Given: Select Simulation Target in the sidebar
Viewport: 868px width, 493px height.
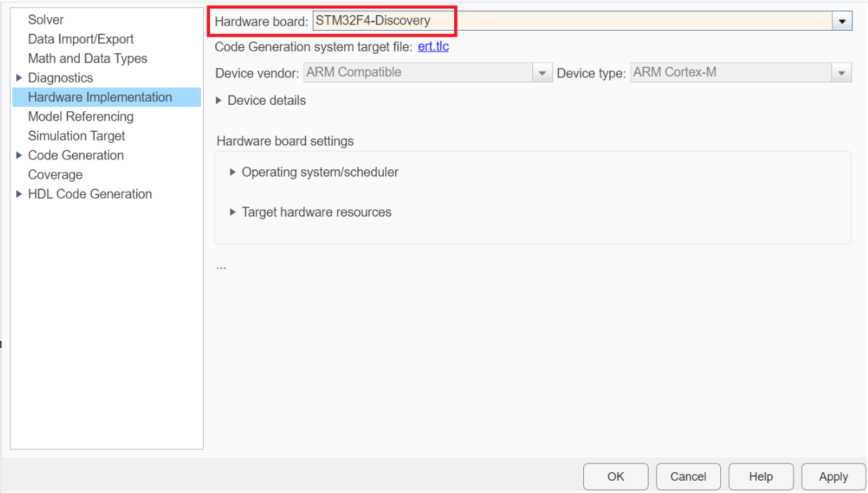Looking at the screenshot, I should tap(76, 136).
